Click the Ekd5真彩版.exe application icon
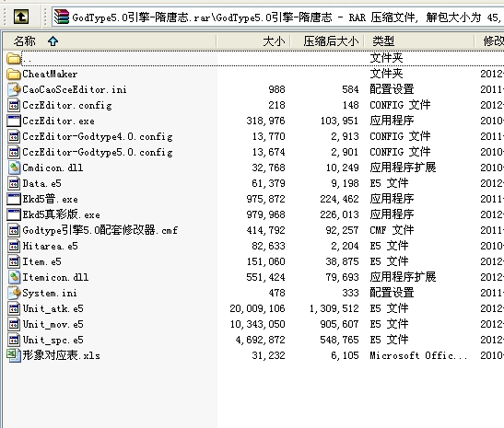 [x=14, y=214]
